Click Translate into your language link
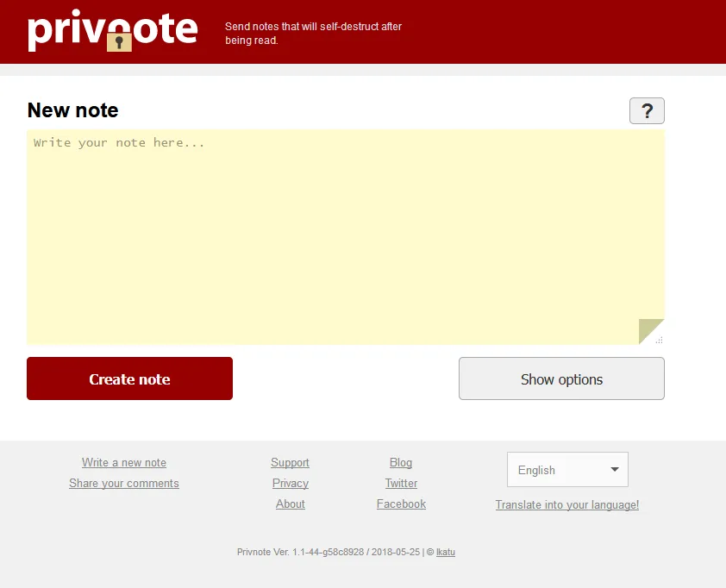This screenshot has width=726, height=588. coord(567,504)
